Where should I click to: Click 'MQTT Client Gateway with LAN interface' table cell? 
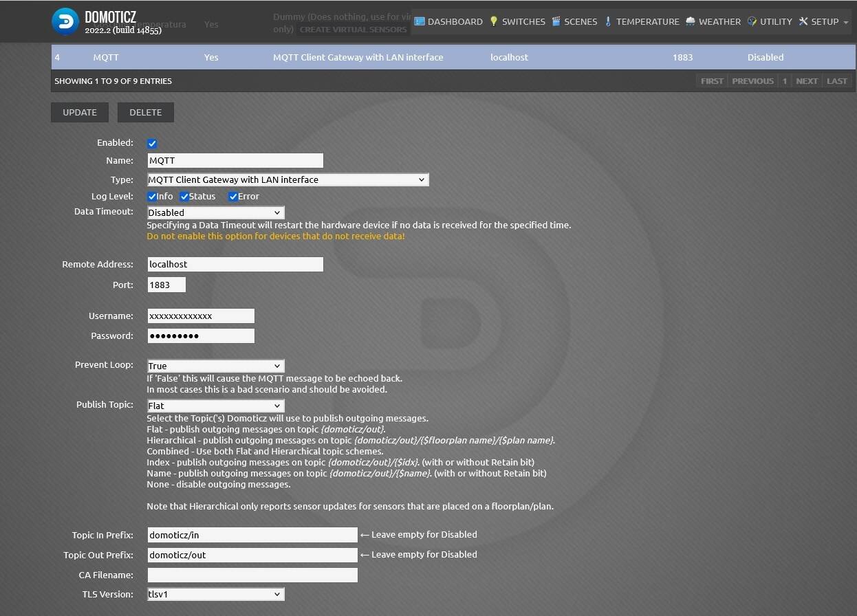358,57
